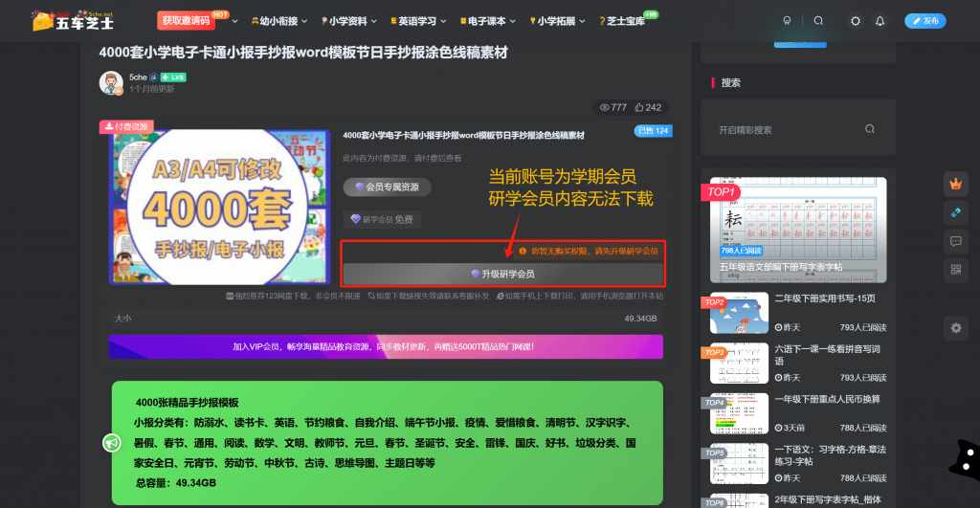Image resolution: width=980 pixels, height=508 pixels.
Task: Open the 获取邀请码 button
Action: [x=186, y=21]
